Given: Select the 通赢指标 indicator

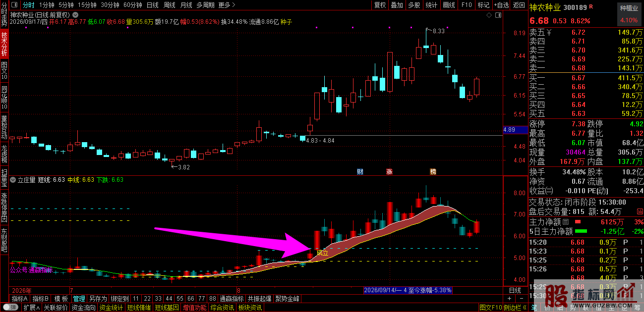Looking at the screenshot, I should tap(232, 299).
